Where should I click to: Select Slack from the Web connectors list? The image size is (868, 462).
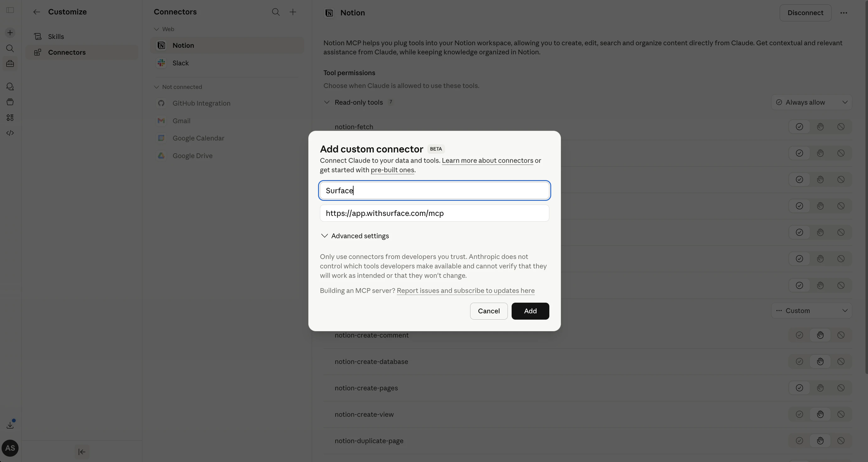tap(181, 63)
